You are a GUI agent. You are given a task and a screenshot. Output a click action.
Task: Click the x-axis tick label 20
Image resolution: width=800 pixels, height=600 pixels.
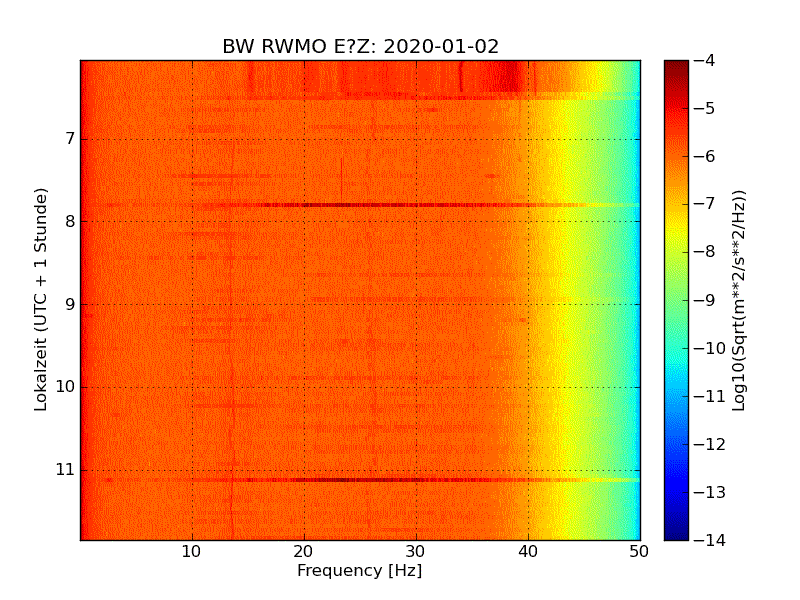(304, 552)
